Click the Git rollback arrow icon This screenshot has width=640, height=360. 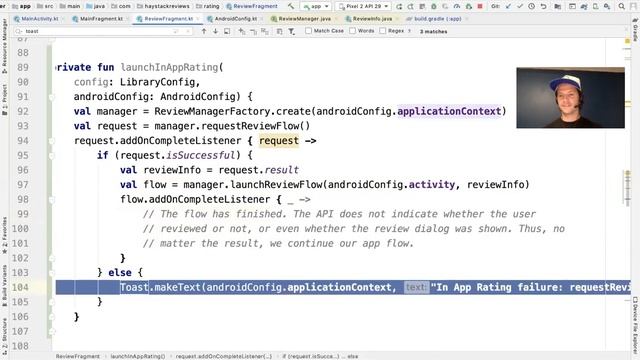point(543,6)
